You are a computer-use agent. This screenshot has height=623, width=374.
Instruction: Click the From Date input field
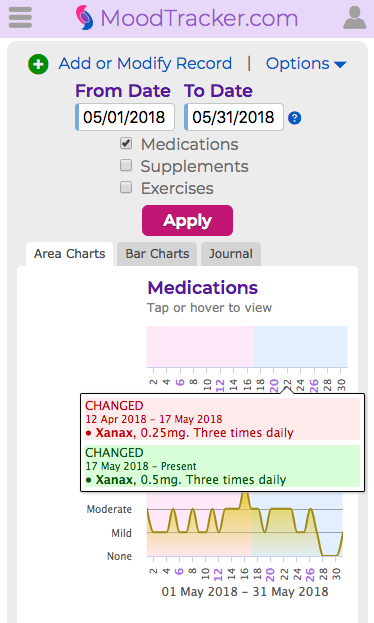(125, 117)
